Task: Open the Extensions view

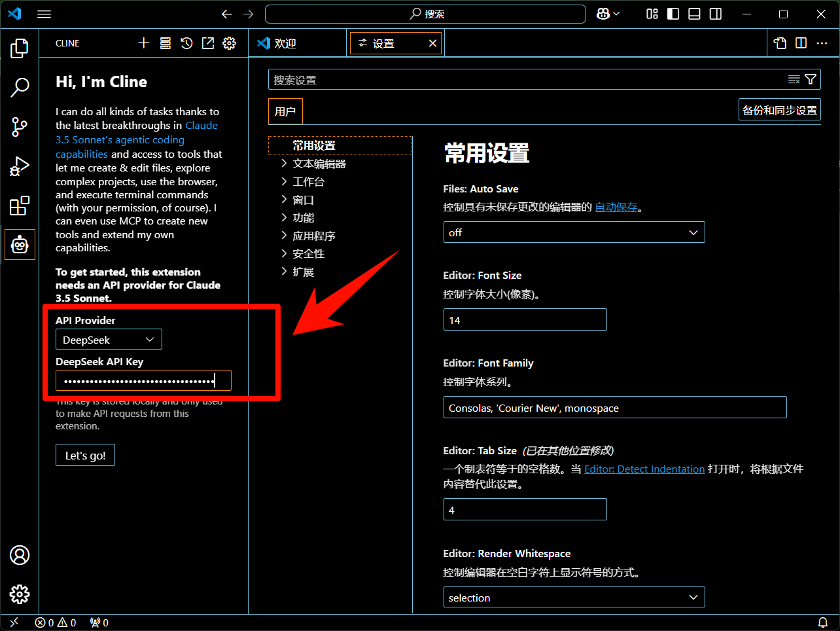Action: click(x=20, y=206)
